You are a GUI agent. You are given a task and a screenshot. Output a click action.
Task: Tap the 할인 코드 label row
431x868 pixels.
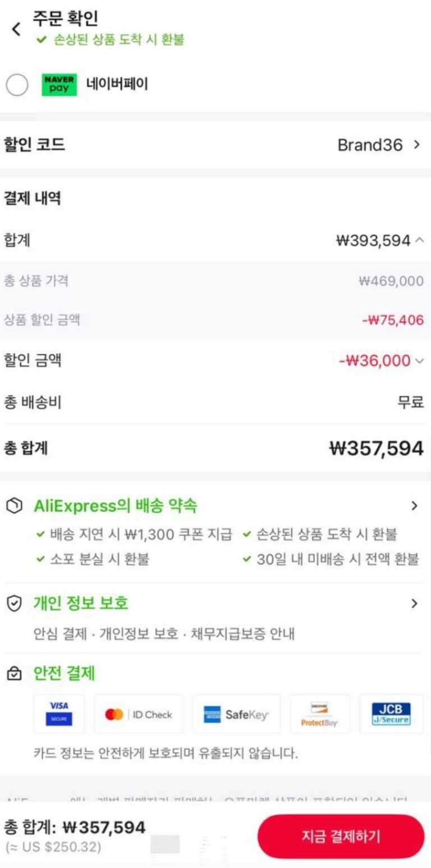[35, 145]
